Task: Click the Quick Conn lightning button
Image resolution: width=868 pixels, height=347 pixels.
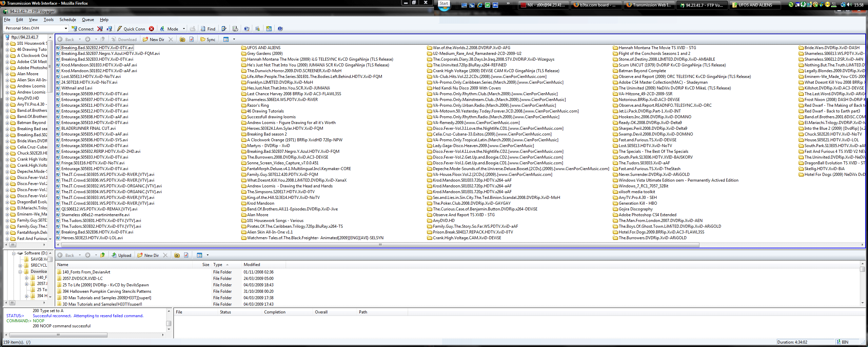Action: point(131,29)
